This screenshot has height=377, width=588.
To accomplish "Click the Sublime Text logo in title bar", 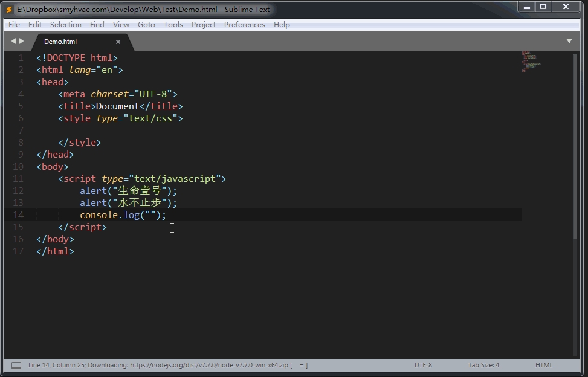I will click(9, 9).
